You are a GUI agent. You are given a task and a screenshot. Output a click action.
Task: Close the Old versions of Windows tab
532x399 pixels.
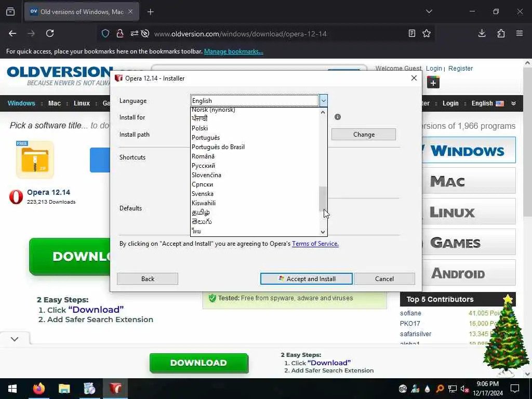click(x=130, y=12)
